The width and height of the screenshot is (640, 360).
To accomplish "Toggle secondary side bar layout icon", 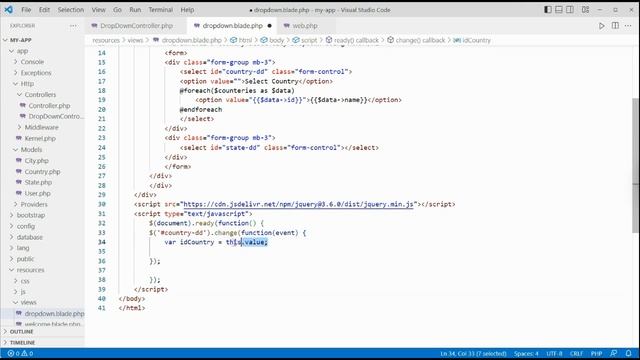I will click(570, 9).
